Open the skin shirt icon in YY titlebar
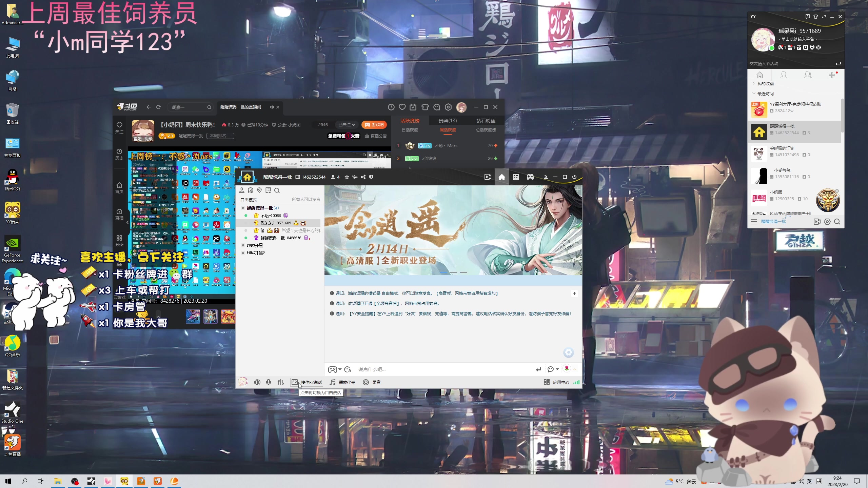 [816, 17]
